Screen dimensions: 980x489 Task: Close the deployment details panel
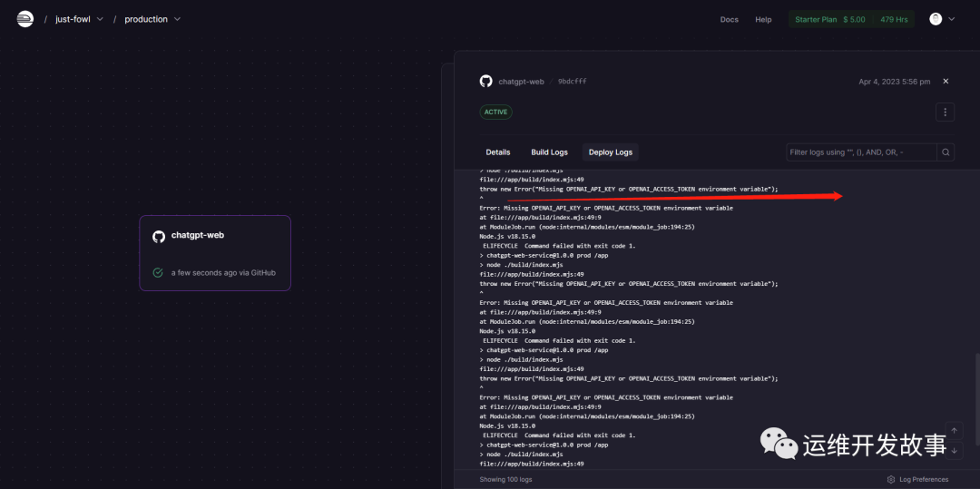point(946,81)
